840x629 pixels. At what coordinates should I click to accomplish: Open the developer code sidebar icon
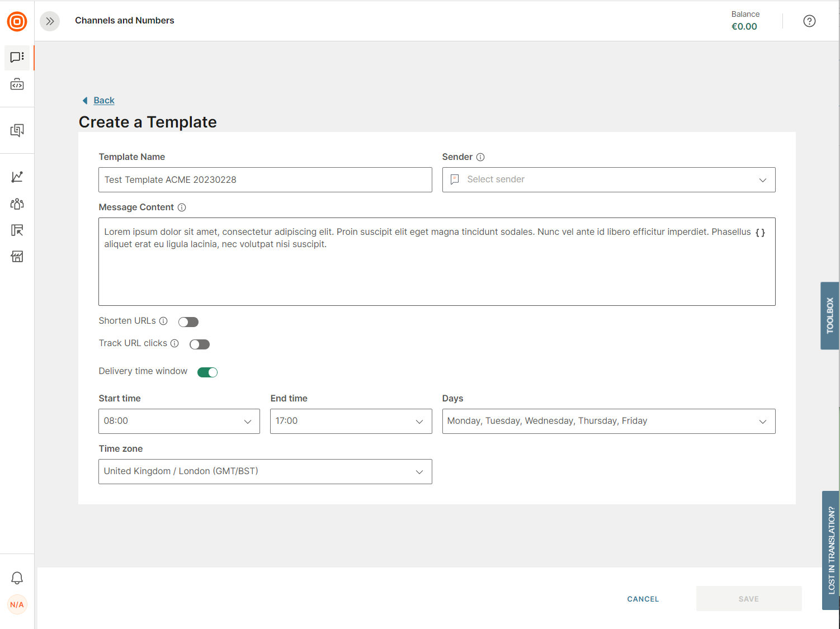tap(17, 85)
